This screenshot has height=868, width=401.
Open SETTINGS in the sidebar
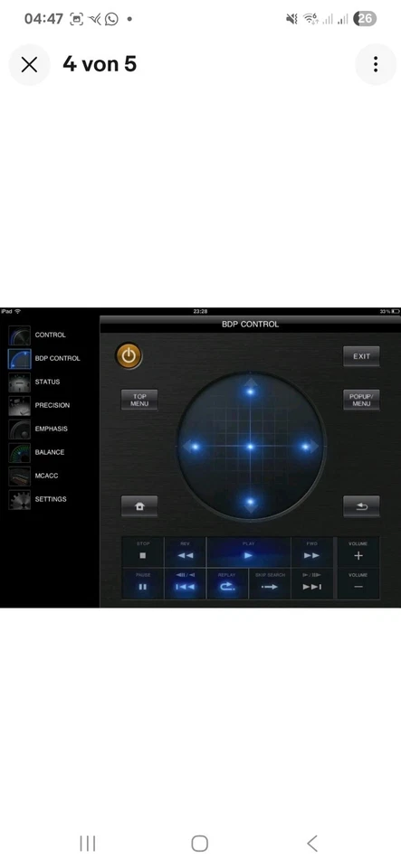tap(38, 499)
